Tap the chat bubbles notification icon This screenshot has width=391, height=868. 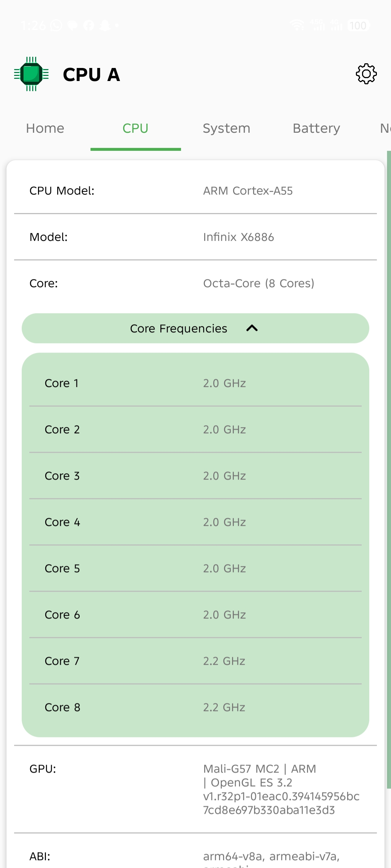pyautogui.click(x=73, y=25)
